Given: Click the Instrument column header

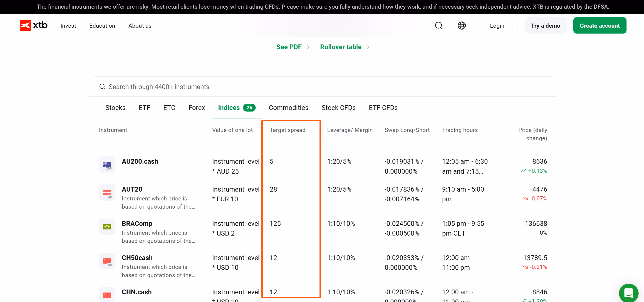Looking at the screenshot, I should pos(113,130).
